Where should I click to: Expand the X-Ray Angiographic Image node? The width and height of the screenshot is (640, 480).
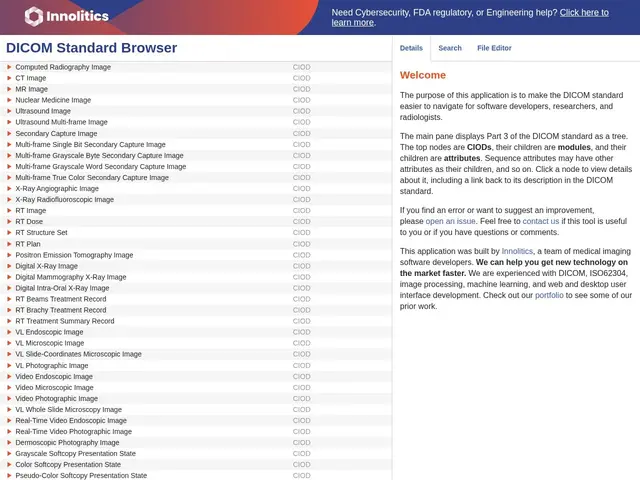coord(9,189)
